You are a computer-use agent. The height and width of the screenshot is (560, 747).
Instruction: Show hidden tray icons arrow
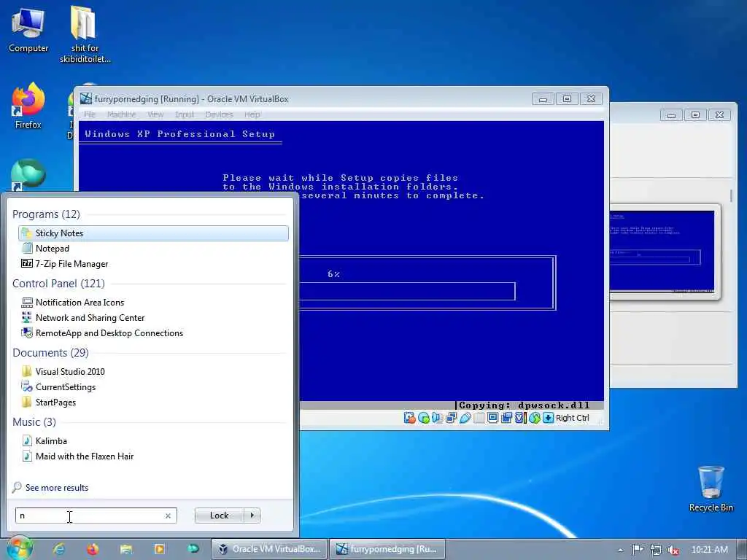tap(620, 550)
